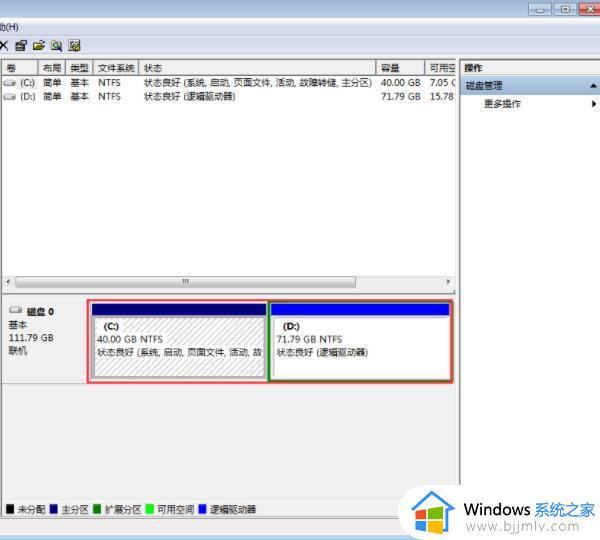Click the horizontal scrollbar thumb
Image resolution: width=600 pixels, height=540 pixels.
pos(186,282)
